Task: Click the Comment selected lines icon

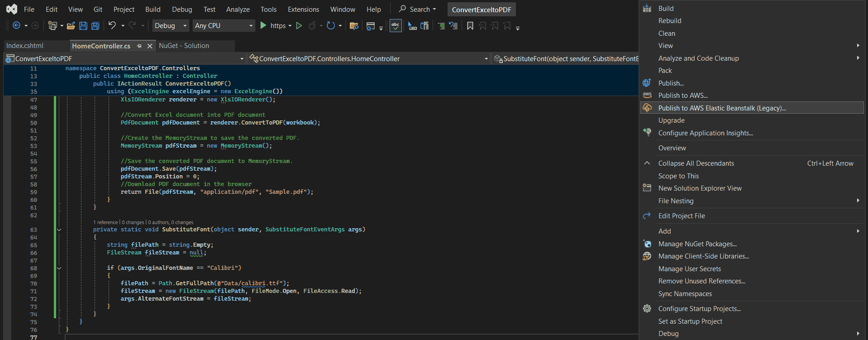Action: [x=441, y=26]
